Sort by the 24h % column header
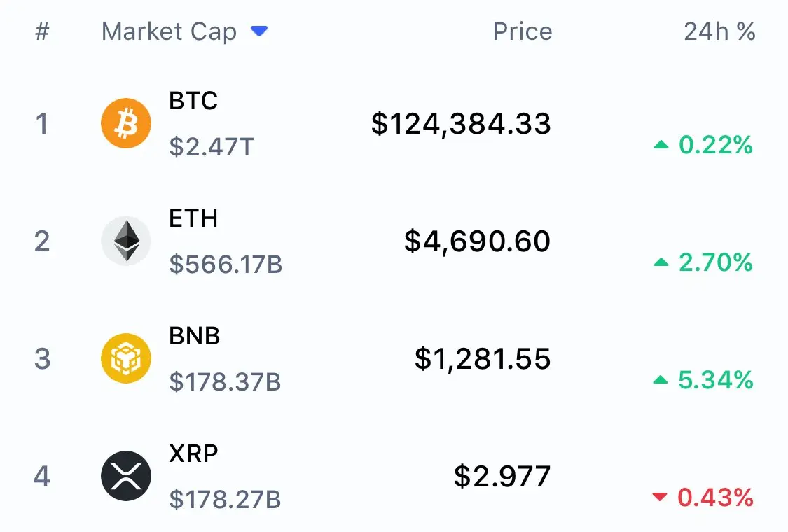Viewport: 788px width, 532px height. coord(719,31)
